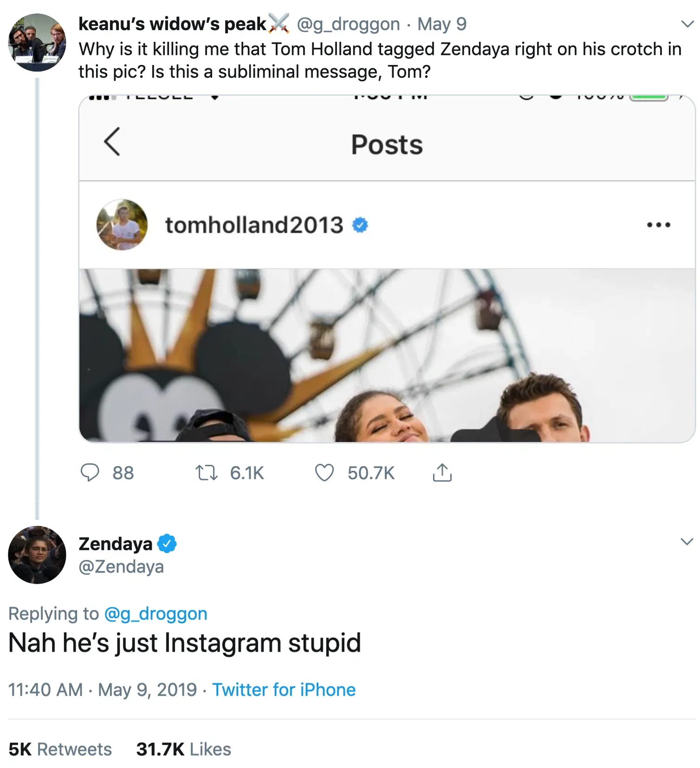The height and width of the screenshot is (768, 700).
Task: Click Zendaya's blue verified badge
Action: tap(167, 543)
